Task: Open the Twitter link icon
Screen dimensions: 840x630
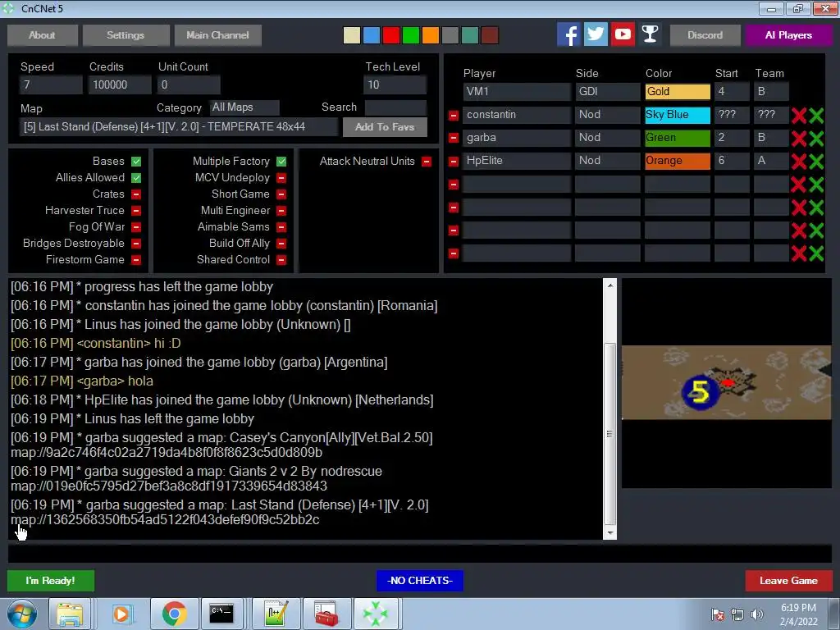Action: (596, 34)
